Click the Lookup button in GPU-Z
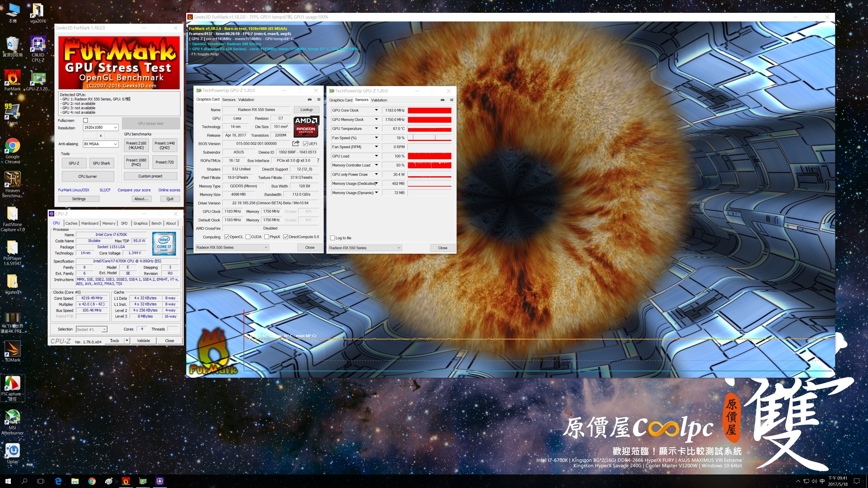Image resolution: width=868 pixels, height=488 pixels. [x=306, y=110]
